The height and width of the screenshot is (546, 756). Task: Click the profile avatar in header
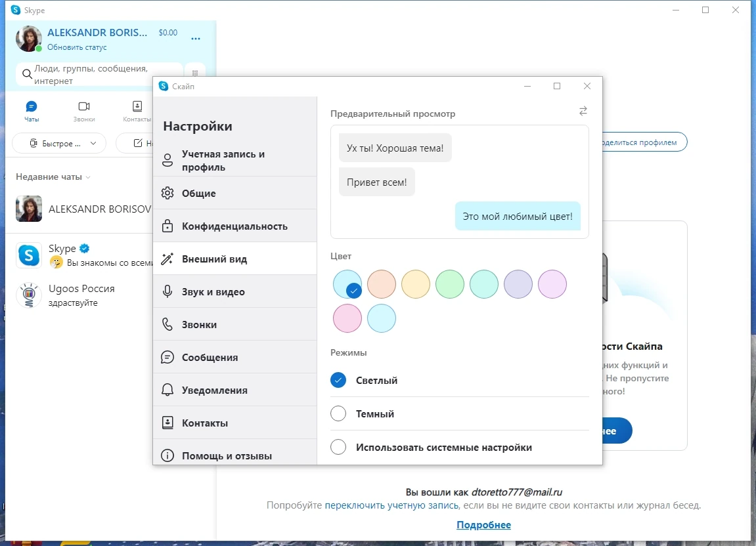point(29,39)
